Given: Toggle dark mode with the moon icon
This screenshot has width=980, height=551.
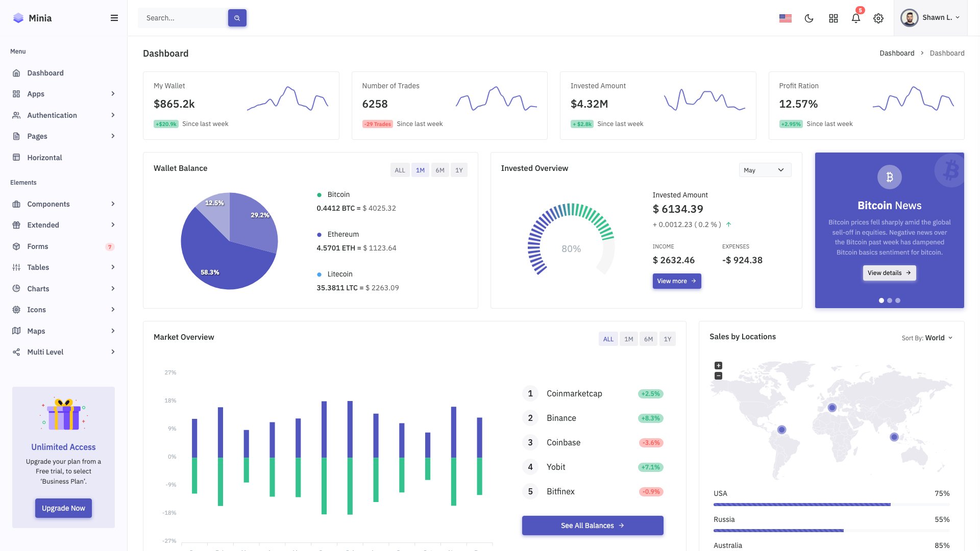Looking at the screenshot, I should tap(810, 18).
